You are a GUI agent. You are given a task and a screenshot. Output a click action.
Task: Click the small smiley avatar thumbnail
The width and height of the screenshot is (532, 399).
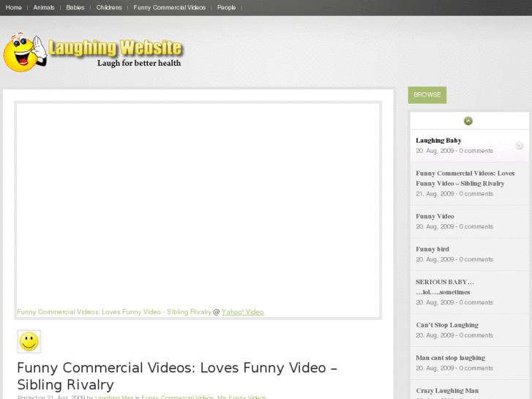tap(29, 341)
